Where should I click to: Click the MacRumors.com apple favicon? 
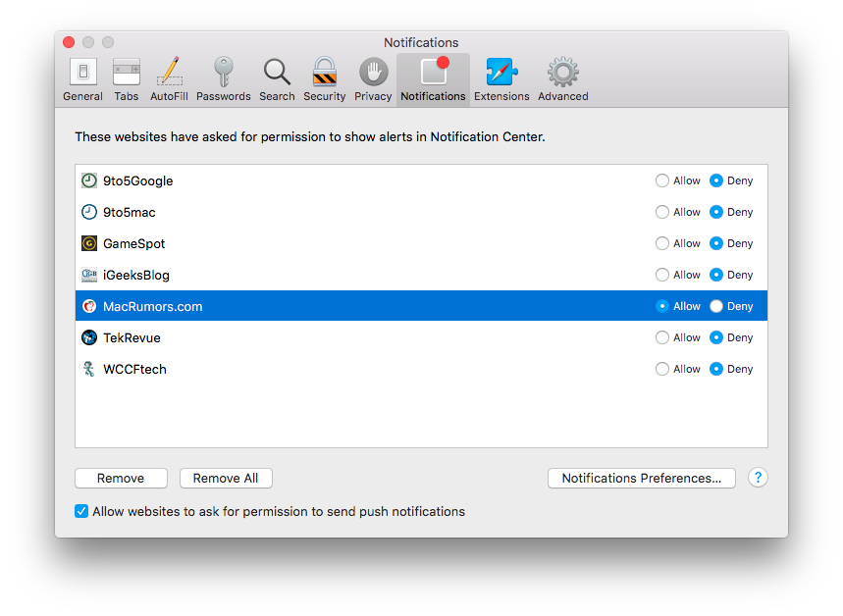click(89, 306)
